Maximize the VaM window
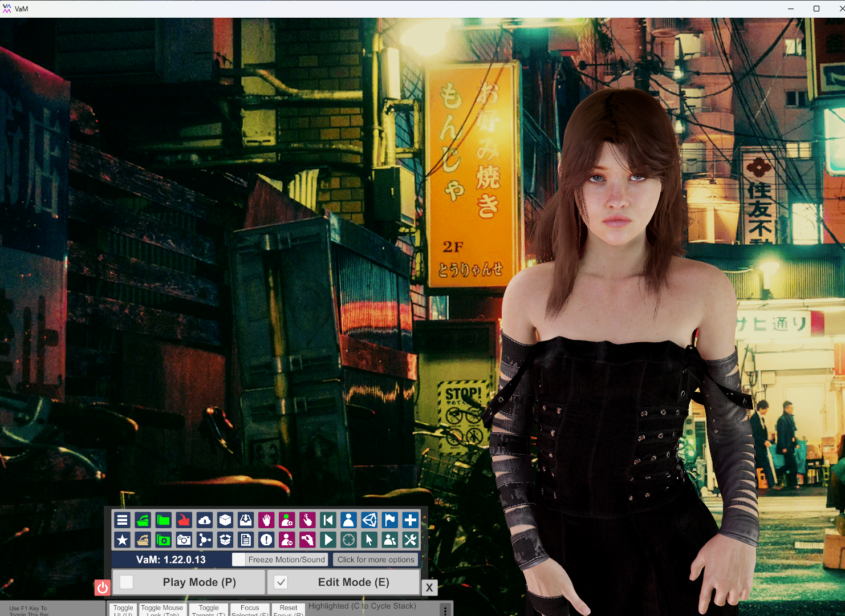 [816, 9]
